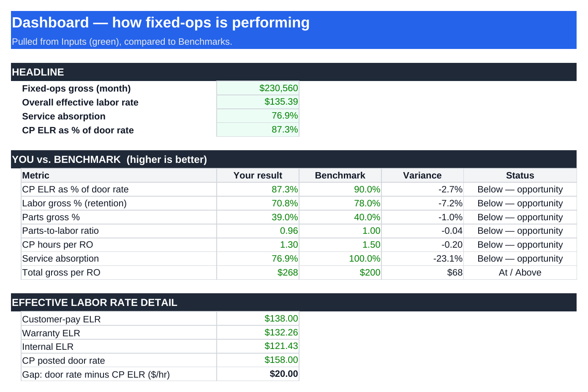Click the CP hours per RO benchmark 1.50
Screen dimensions: 588x392
coord(340,245)
